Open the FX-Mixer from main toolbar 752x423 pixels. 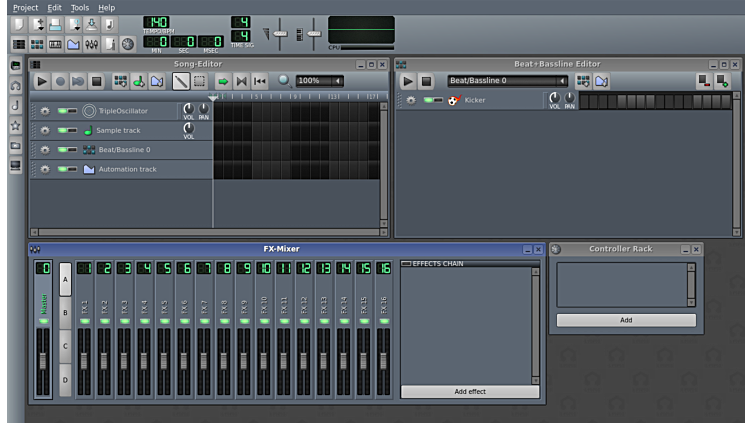(91, 44)
